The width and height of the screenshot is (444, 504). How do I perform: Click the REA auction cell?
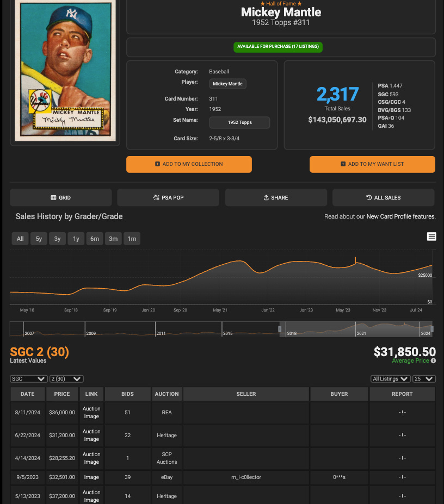point(166,413)
